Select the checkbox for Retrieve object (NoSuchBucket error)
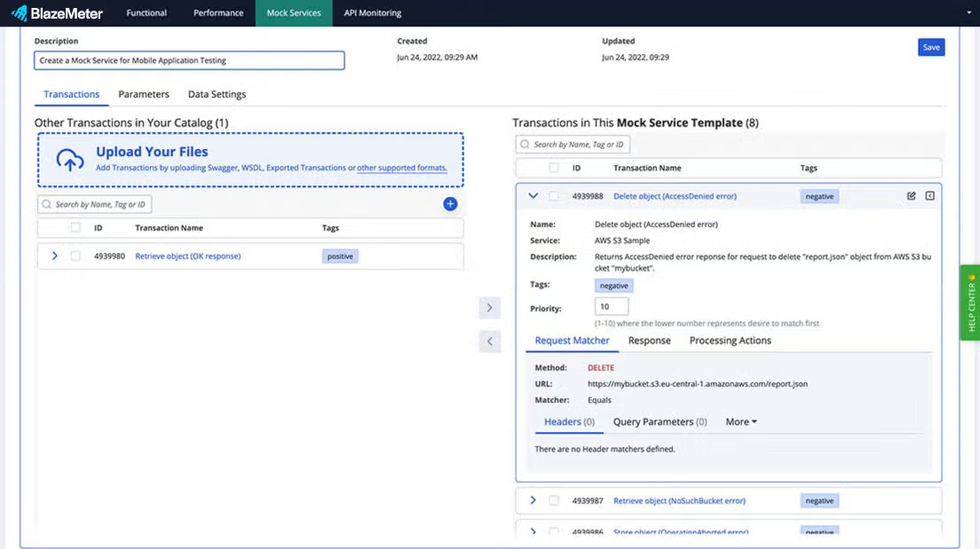The height and width of the screenshot is (549, 980). point(554,500)
